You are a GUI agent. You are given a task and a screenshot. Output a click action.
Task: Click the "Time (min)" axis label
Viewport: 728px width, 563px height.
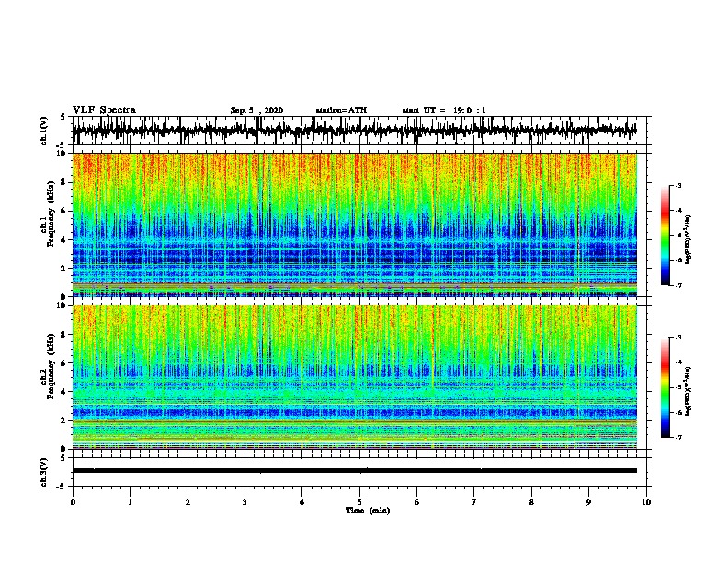368,511
